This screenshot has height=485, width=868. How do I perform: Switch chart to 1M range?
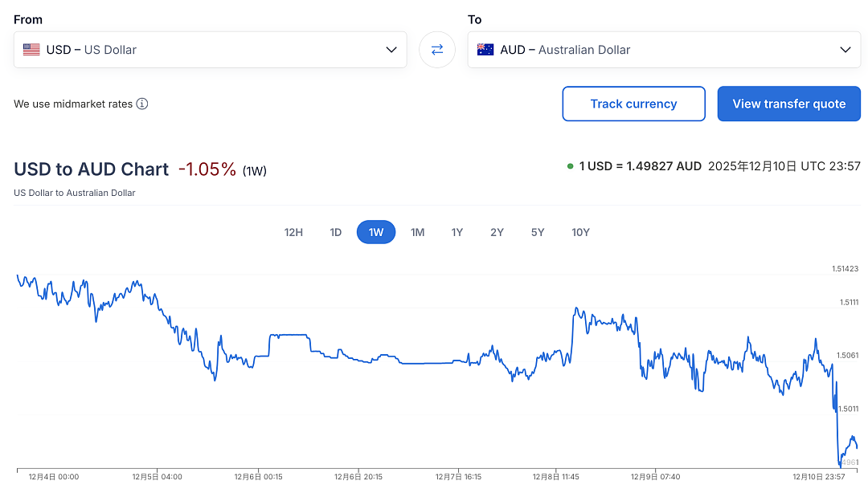tap(417, 232)
